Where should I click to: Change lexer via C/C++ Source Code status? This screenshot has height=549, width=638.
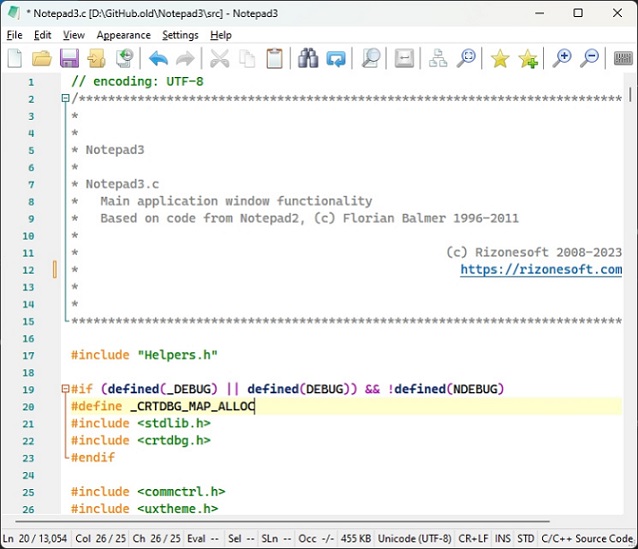[x=587, y=538]
